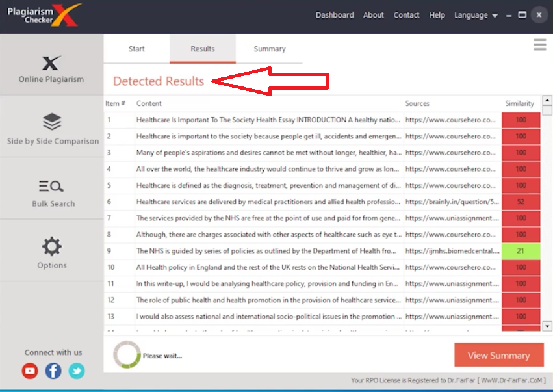Expand the Language dropdown
553x392 pixels.
pyautogui.click(x=476, y=15)
